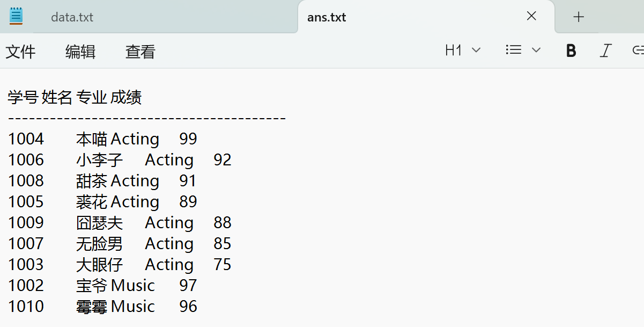Screen dimensions: 644x327
Task: Click the insert link icon
Action: [638, 50]
